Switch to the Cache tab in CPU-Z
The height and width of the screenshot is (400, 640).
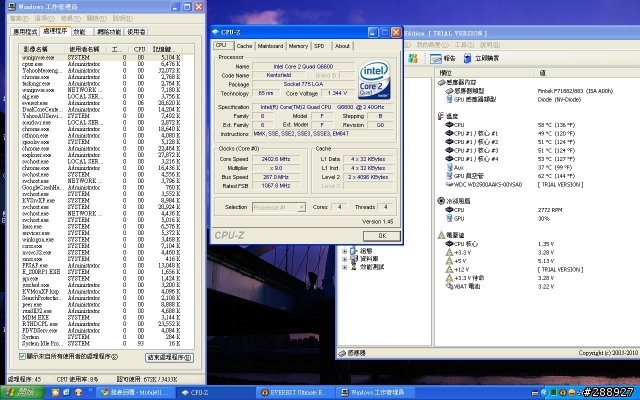pos(244,46)
